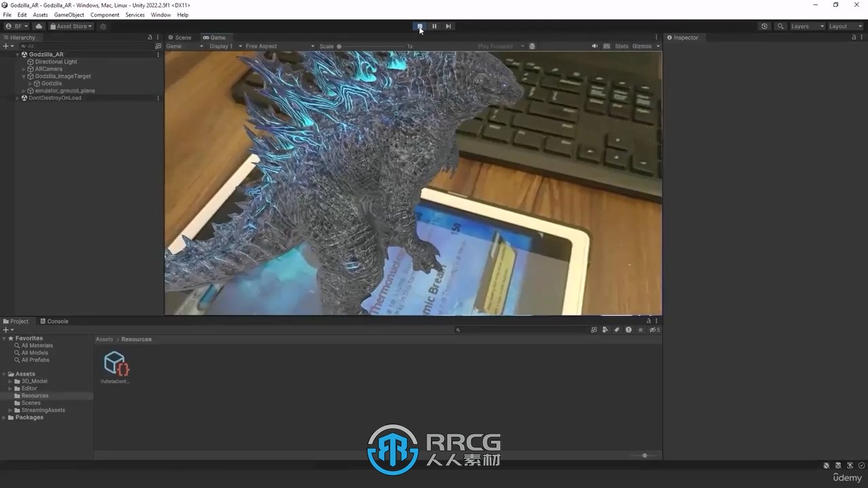
Task: Switch to the Console tab
Action: [54, 321]
